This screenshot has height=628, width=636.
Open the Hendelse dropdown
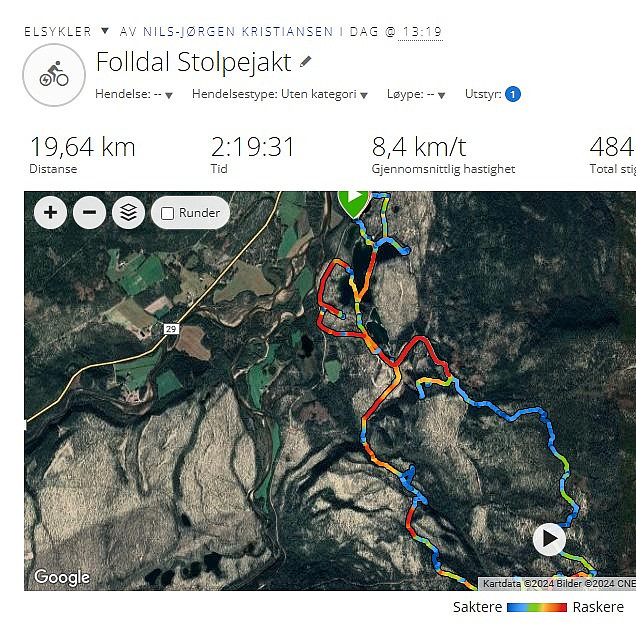(x=134, y=95)
